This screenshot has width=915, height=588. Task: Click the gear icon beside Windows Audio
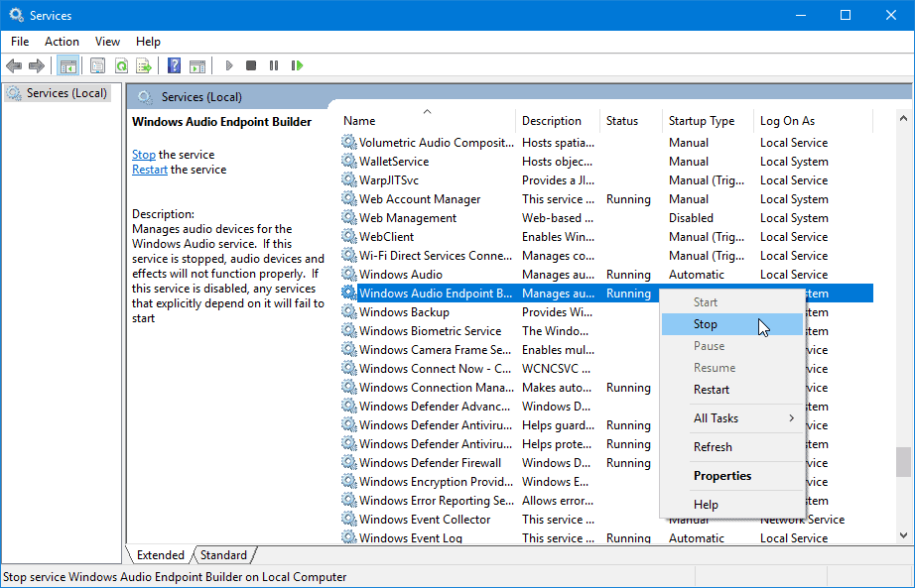tap(349, 274)
